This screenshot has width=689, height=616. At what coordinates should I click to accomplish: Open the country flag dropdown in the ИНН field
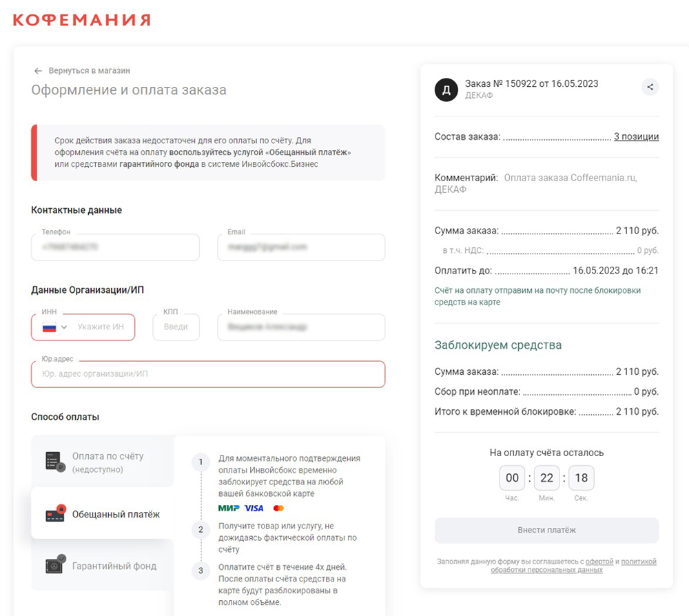(x=54, y=327)
